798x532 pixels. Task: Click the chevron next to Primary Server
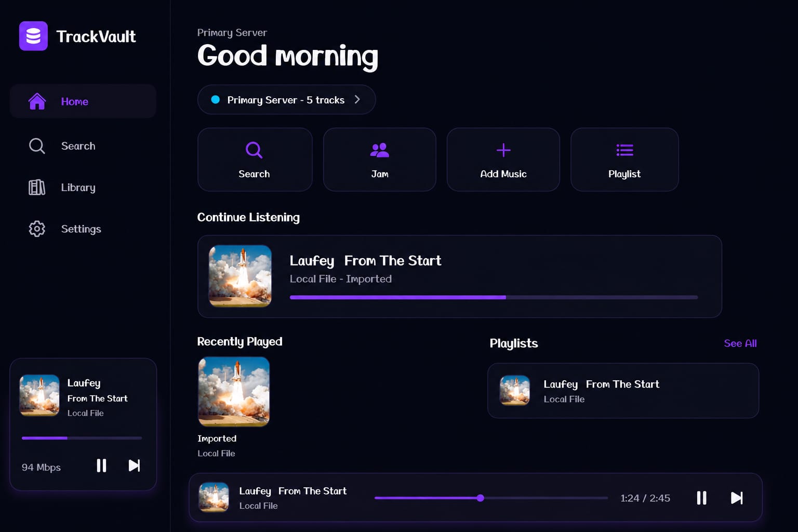[x=357, y=99]
